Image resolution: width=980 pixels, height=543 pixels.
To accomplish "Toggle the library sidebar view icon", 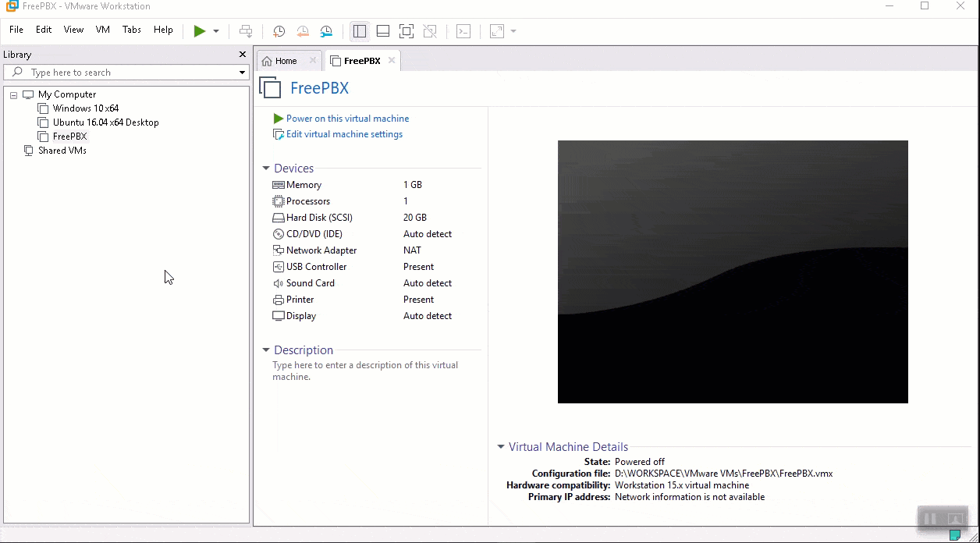I will (x=360, y=31).
